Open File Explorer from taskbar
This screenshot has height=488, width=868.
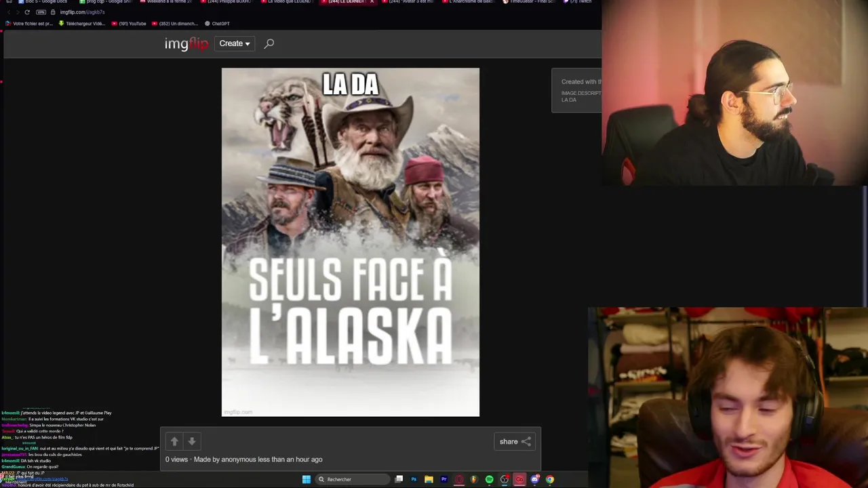pyautogui.click(x=429, y=479)
